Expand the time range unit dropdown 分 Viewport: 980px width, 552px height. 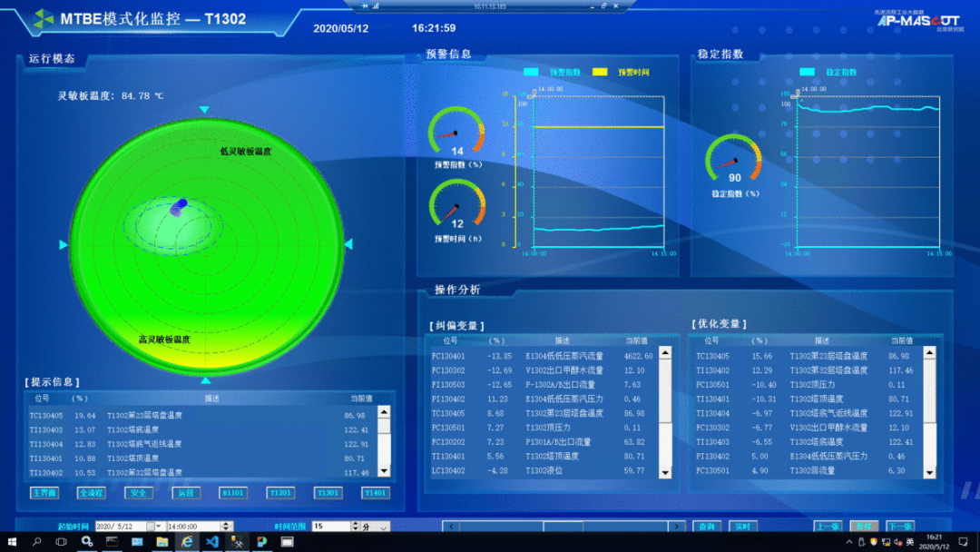[383, 527]
